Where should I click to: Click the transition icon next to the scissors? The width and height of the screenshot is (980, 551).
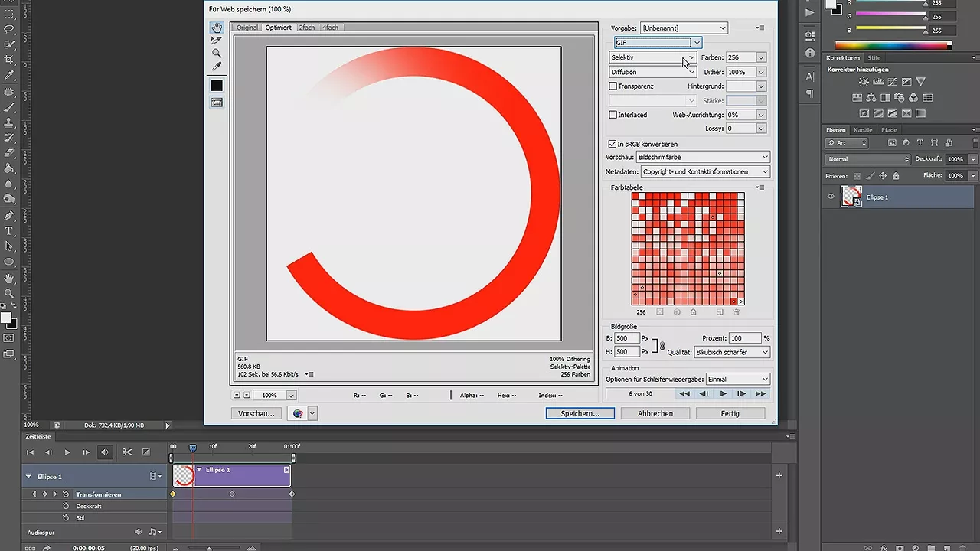pos(146,452)
